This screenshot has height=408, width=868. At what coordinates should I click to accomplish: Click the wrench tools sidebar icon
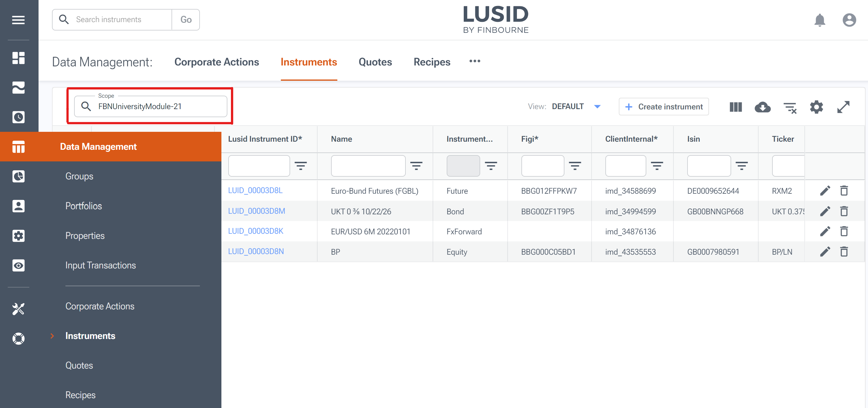[18, 309]
